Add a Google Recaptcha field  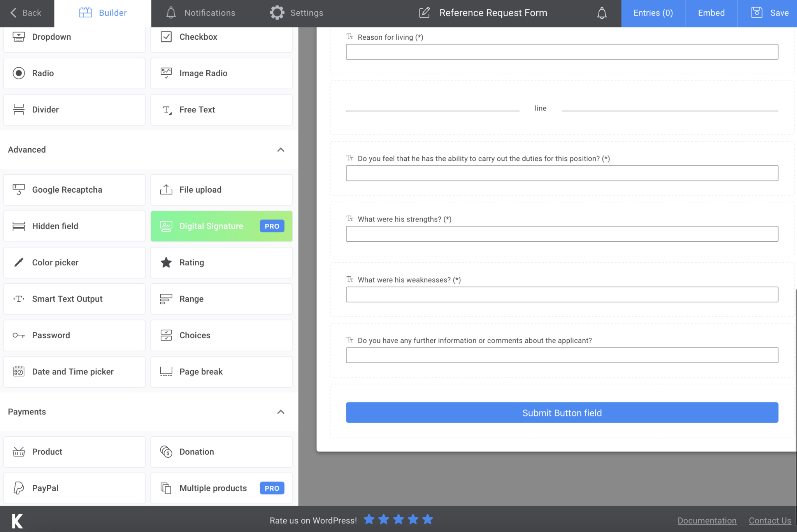tap(74, 190)
